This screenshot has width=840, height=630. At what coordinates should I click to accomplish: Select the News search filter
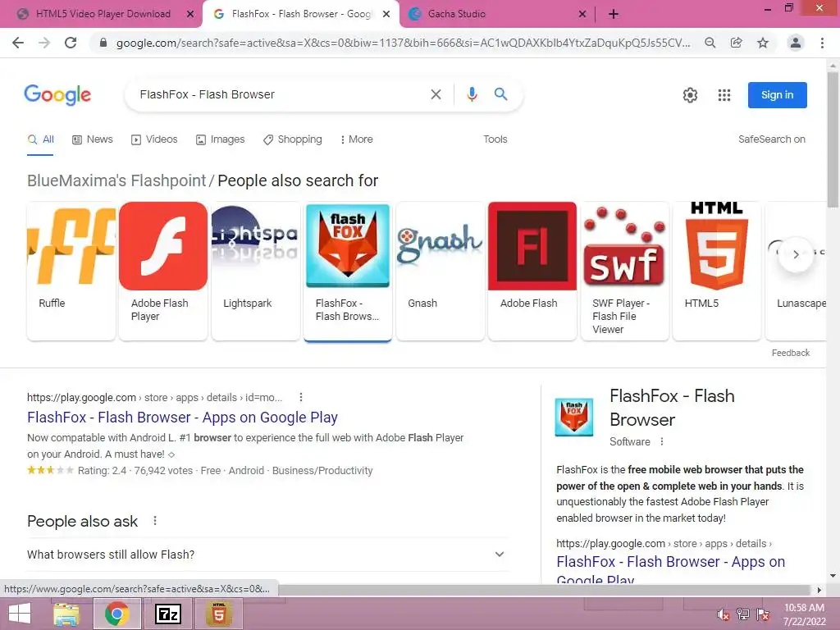click(93, 139)
